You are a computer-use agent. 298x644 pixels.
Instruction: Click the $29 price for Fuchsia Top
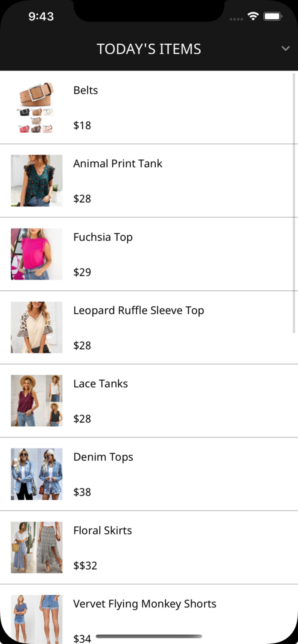[82, 272]
